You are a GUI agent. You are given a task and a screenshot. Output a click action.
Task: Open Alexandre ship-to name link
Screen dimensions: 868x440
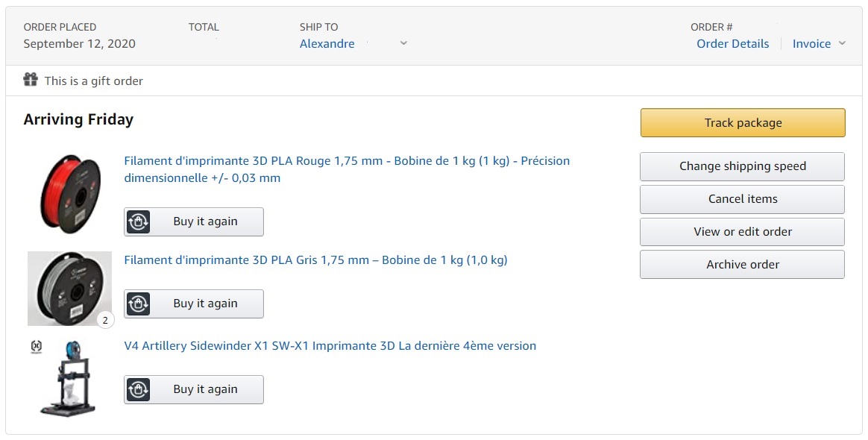pos(327,44)
